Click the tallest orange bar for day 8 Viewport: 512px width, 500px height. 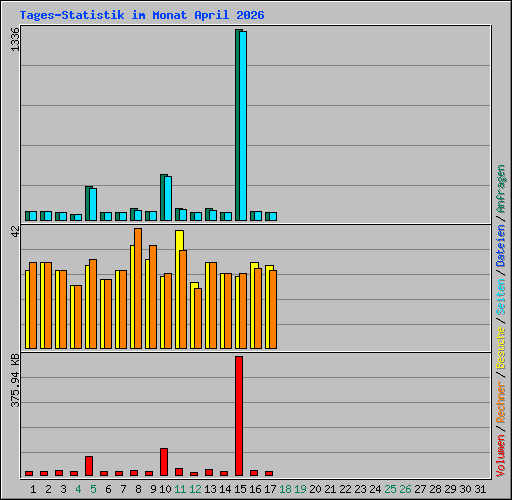click(138, 289)
